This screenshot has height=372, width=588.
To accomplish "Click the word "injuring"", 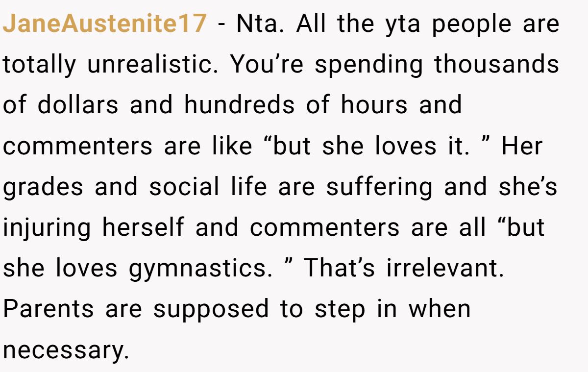I will pos(47,228).
